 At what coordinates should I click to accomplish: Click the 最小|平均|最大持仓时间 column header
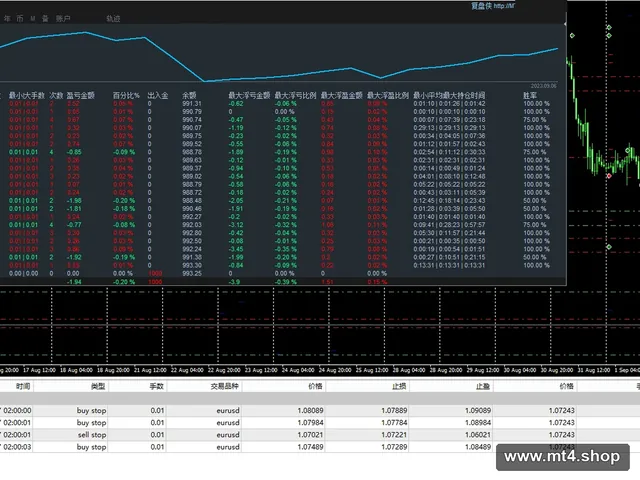pyautogui.click(x=449, y=96)
